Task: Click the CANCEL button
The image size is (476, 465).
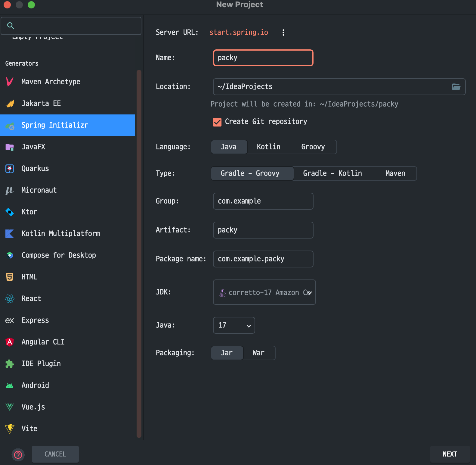Action: [55, 454]
